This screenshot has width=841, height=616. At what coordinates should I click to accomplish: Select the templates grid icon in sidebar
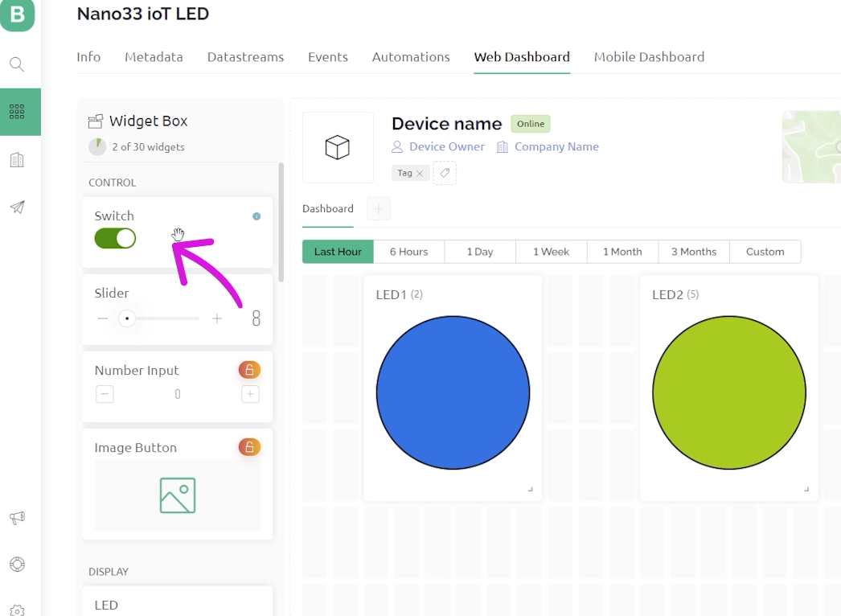[x=17, y=112]
